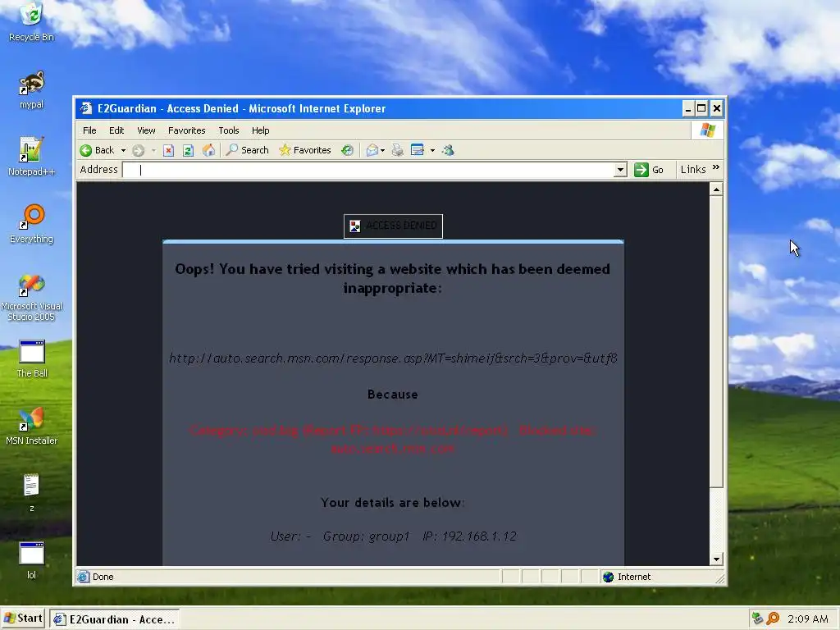
Task: Click inside the Address bar field
Action: click(x=368, y=170)
